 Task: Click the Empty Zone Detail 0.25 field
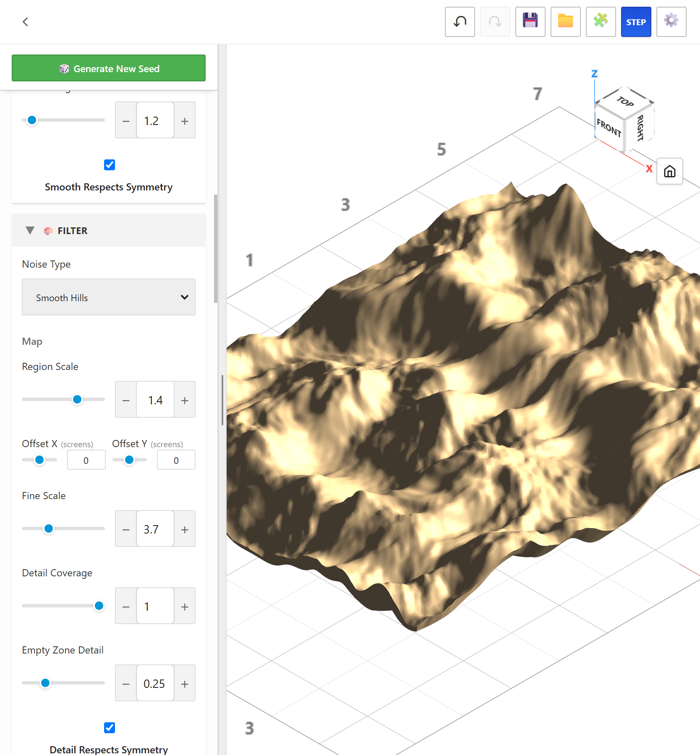(x=155, y=683)
